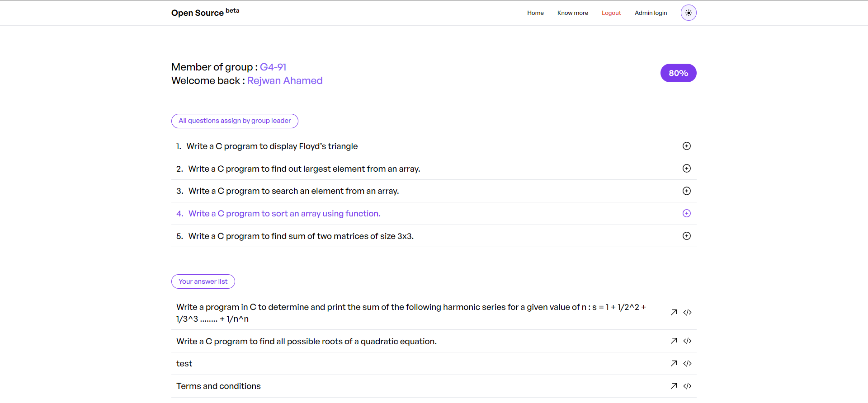The height and width of the screenshot is (403, 868).
Task: View code icon for Terms and conditions
Action: (687, 386)
